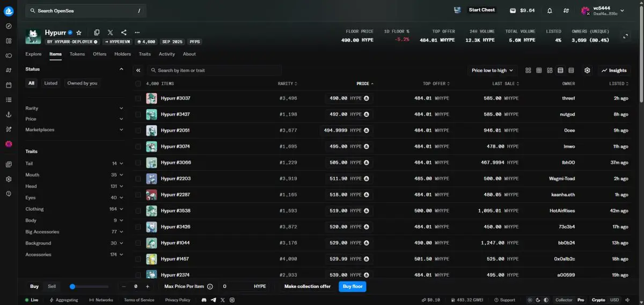Viewport: 644px width, 305px height.
Task: Check the box for Hypurr #3074
Action: coord(138,147)
